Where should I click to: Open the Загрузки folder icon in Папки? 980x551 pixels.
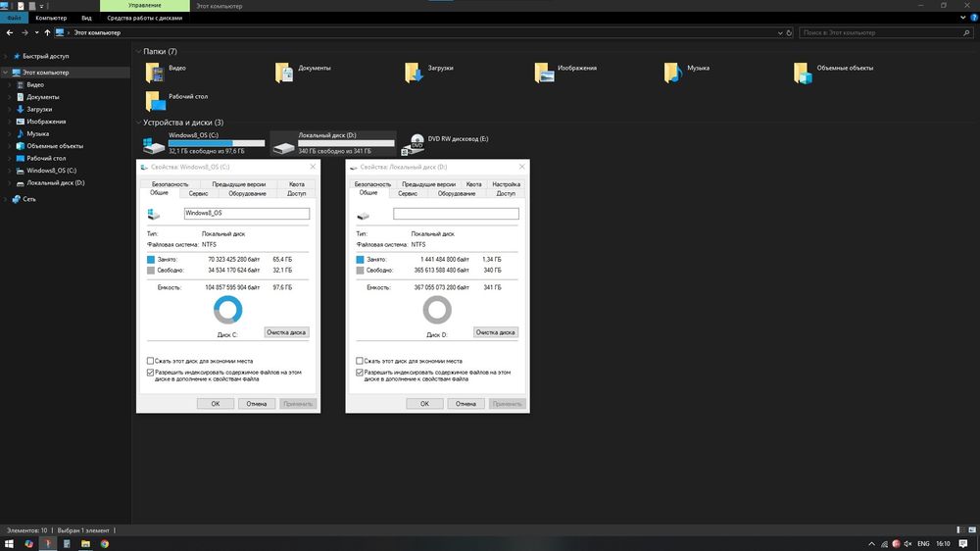[414, 73]
